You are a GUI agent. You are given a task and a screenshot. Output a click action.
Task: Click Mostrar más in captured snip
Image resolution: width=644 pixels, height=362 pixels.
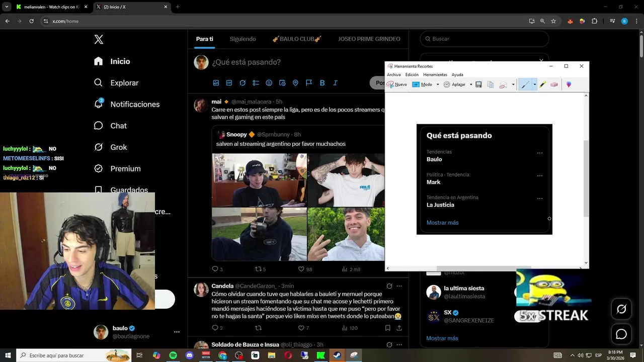(442, 223)
